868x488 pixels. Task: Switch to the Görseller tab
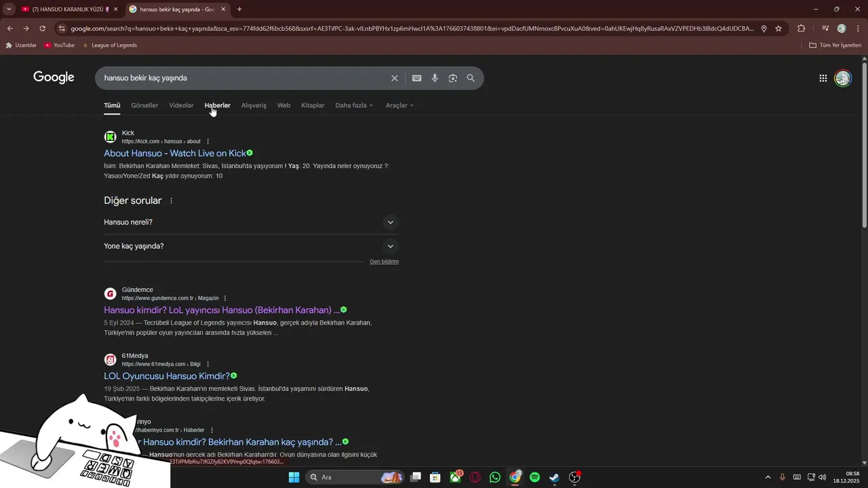(x=144, y=106)
